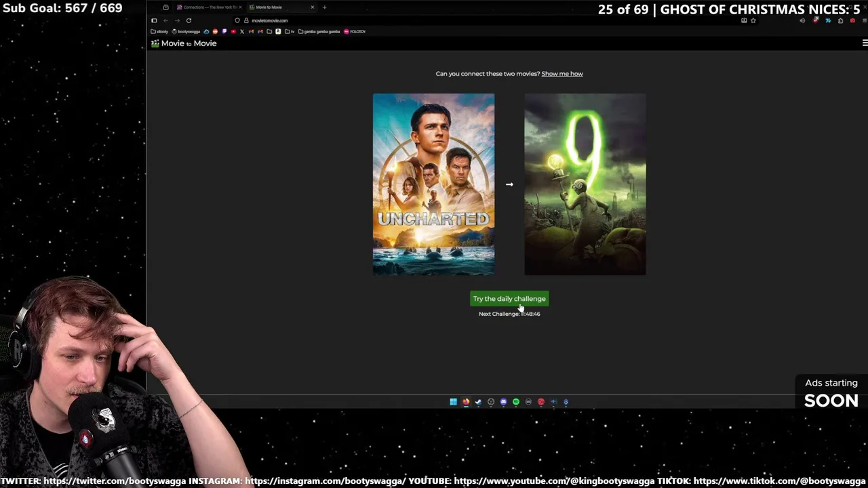The image size is (868, 488).
Task: Click Firefox in the taskbar
Action: pos(466,402)
